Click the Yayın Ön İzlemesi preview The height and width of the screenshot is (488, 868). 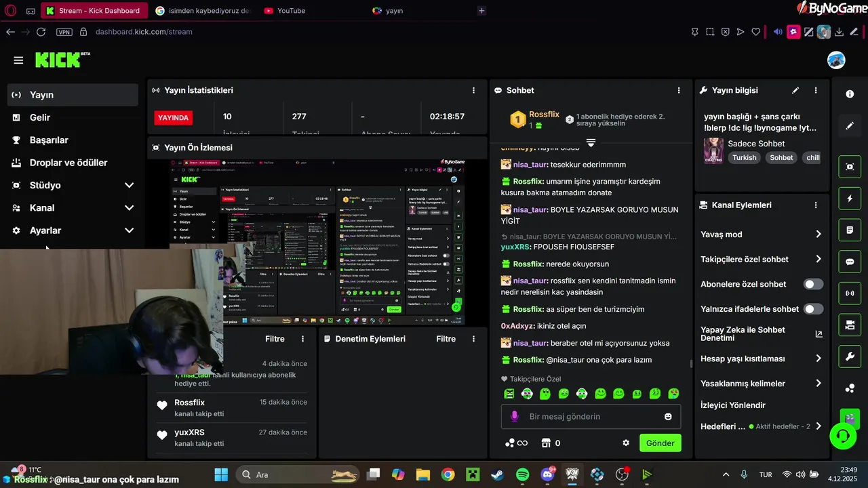click(317, 242)
